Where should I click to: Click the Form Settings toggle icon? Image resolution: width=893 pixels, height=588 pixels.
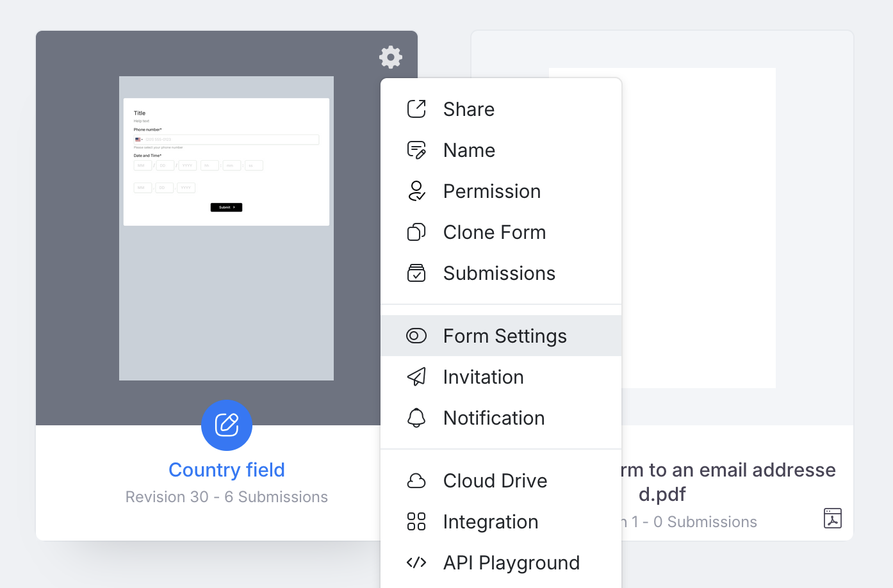click(x=416, y=336)
